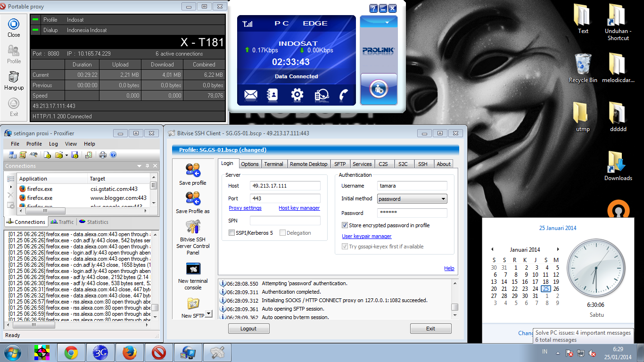Viewport: 644px width, 362px height.
Task: Click the muted volume speaker tray icon
Action: pos(593,353)
